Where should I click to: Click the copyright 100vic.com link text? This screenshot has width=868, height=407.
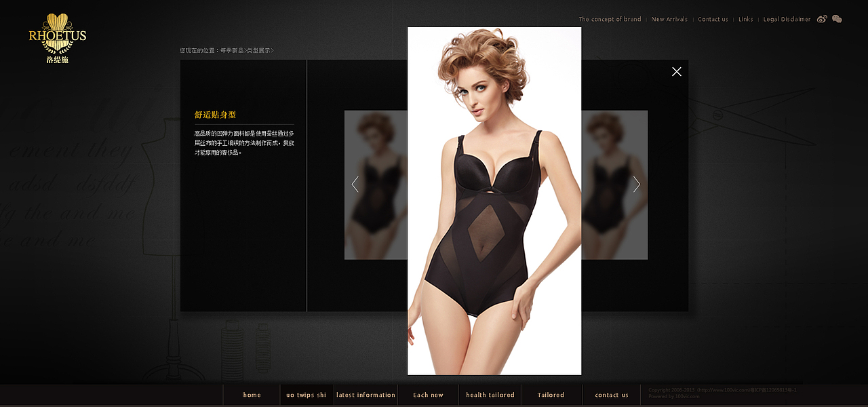[x=725, y=390]
